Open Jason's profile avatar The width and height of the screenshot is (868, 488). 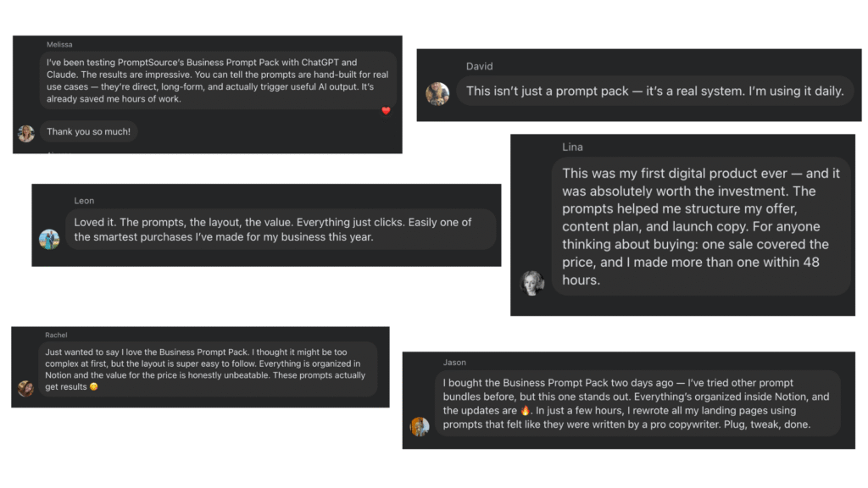(420, 427)
